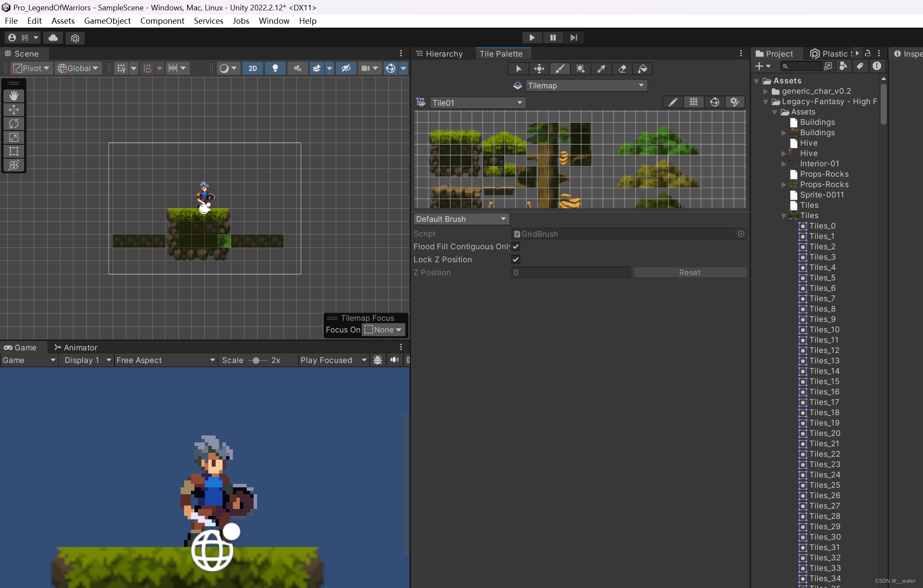Adjust the Game view Scale slider
This screenshot has height=588, width=923.
pos(256,360)
